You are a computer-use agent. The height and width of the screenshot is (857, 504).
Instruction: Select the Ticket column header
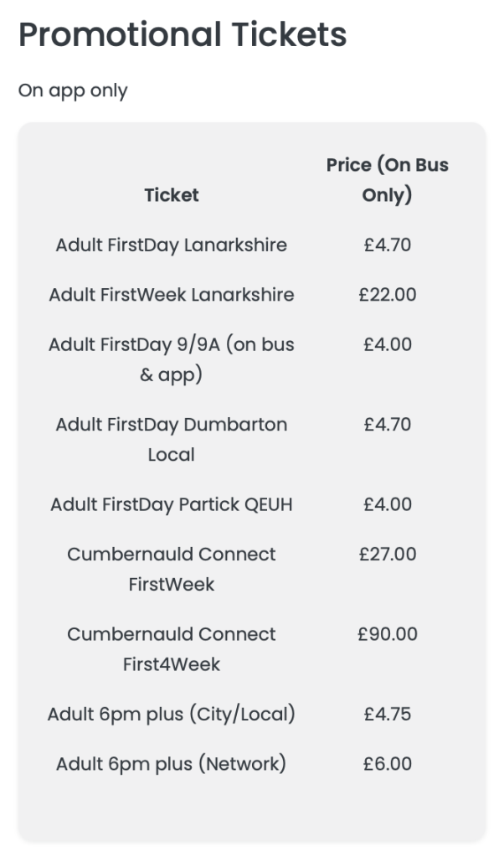[x=172, y=195]
